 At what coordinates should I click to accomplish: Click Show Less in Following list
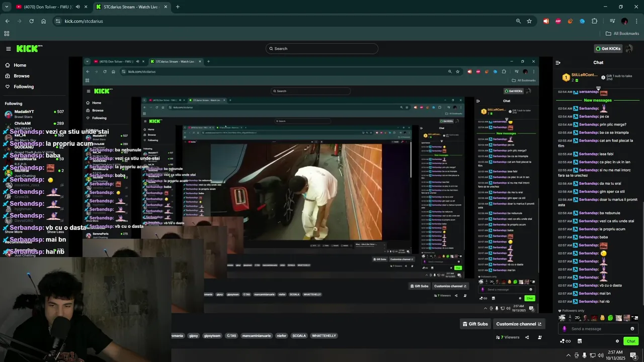point(56,232)
